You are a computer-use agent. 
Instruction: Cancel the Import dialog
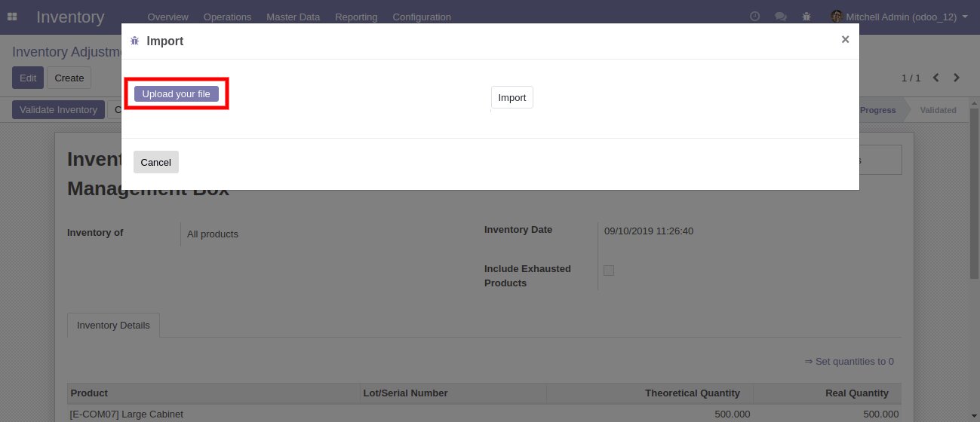click(x=156, y=163)
